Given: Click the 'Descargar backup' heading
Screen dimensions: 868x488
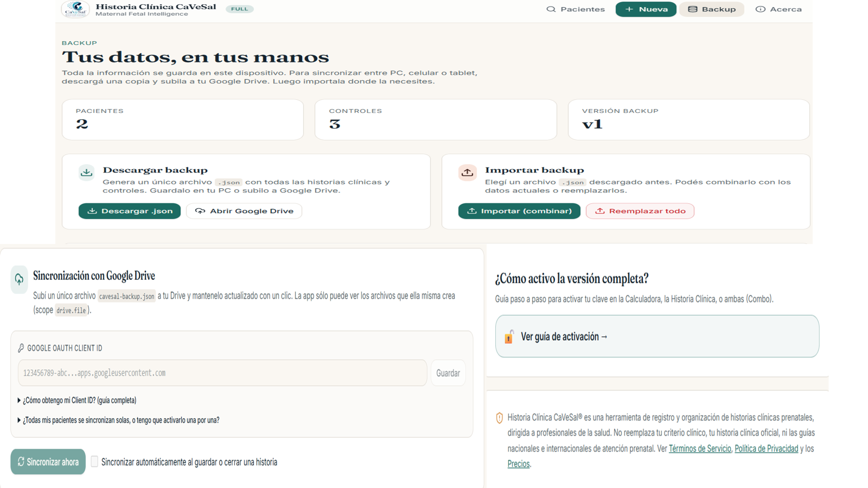Looking at the screenshot, I should [155, 170].
